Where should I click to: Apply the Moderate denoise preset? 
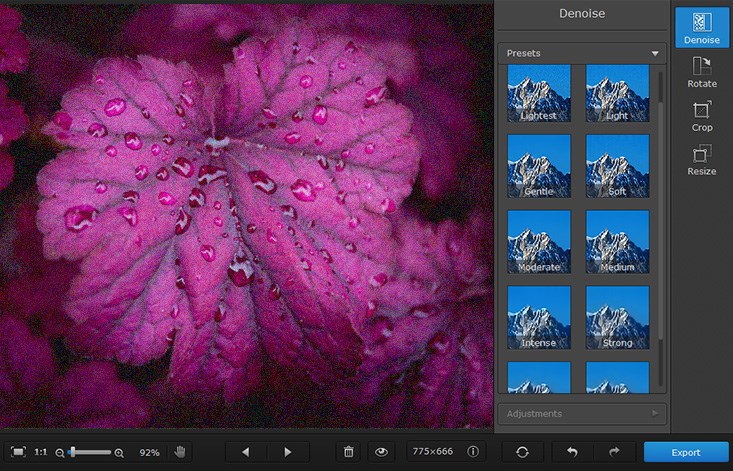coord(539,241)
